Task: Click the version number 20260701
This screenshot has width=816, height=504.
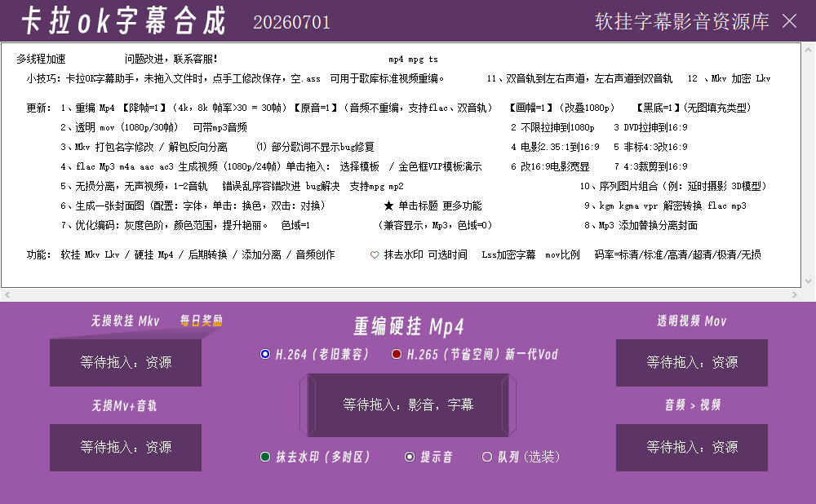Action: click(291, 22)
